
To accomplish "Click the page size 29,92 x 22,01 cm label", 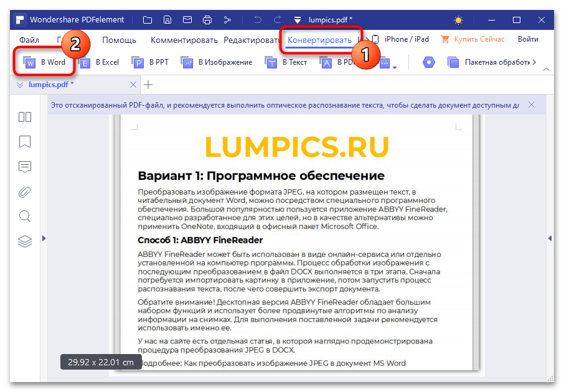I will [101, 362].
